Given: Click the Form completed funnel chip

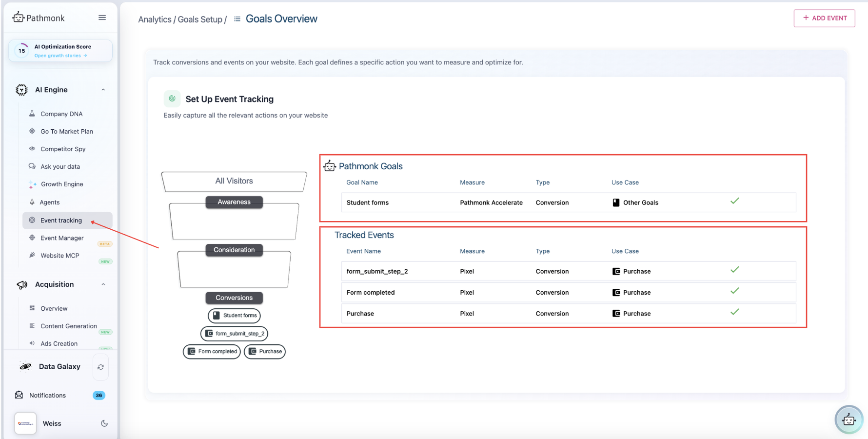Looking at the screenshot, I should (212, 351).
